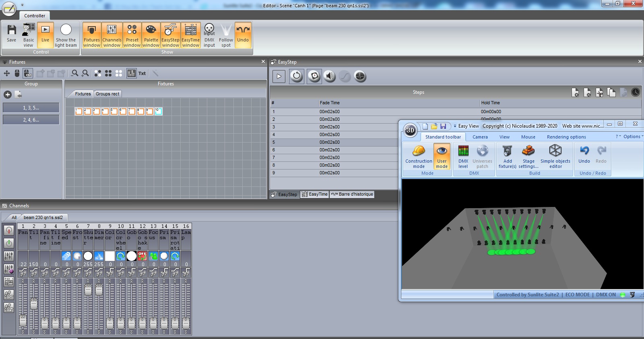The width and height of the screenshot is (644, 339).
Task: Open the DMX level tool
Action: (x=463, y=156)
